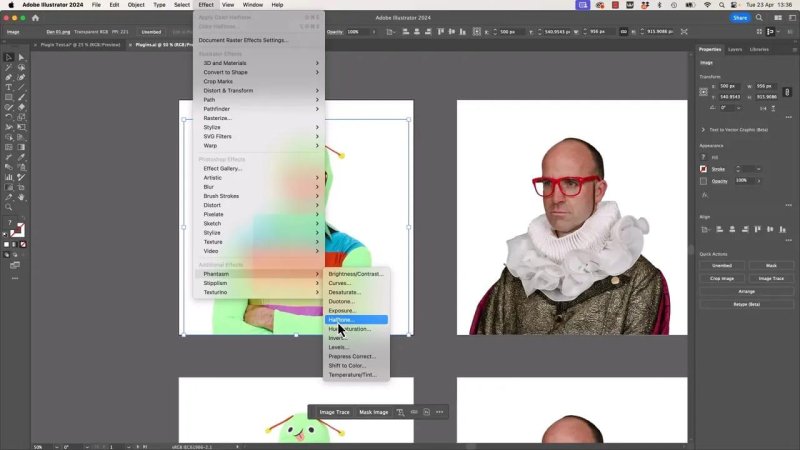This screenshot has height=450, width=800.
Task: Click horizontal align left in Properties Align
Action: (719, 230)
